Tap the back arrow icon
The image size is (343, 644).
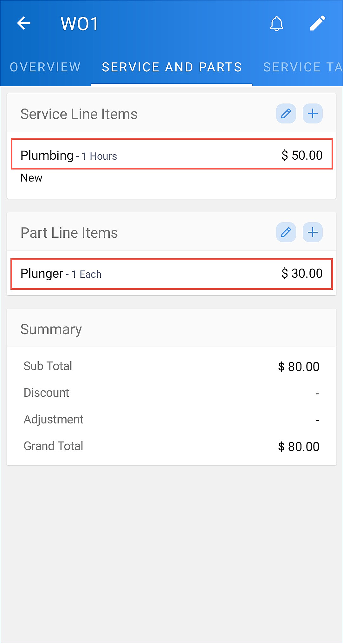(x=24, y=23)
